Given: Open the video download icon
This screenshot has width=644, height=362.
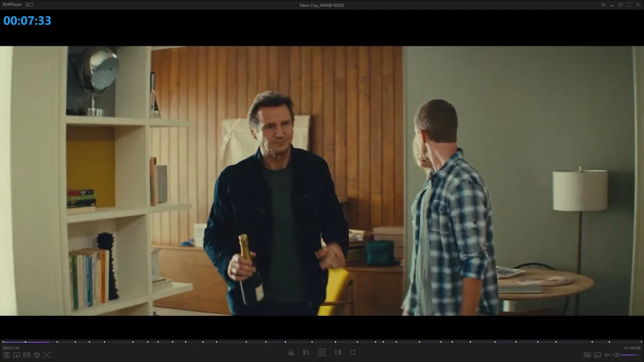Looking at the screenshot, I should [17, 355].
